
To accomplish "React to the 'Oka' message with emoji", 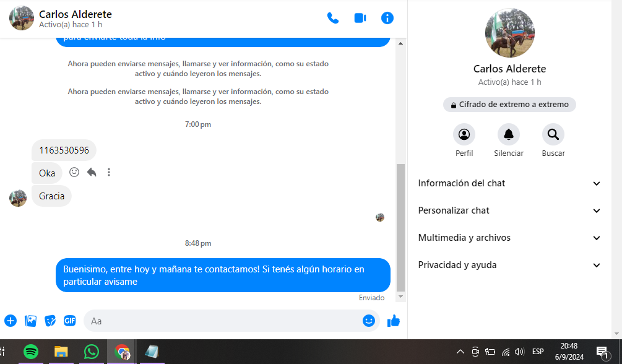I will pyautogui.click(x=74, y=172).
